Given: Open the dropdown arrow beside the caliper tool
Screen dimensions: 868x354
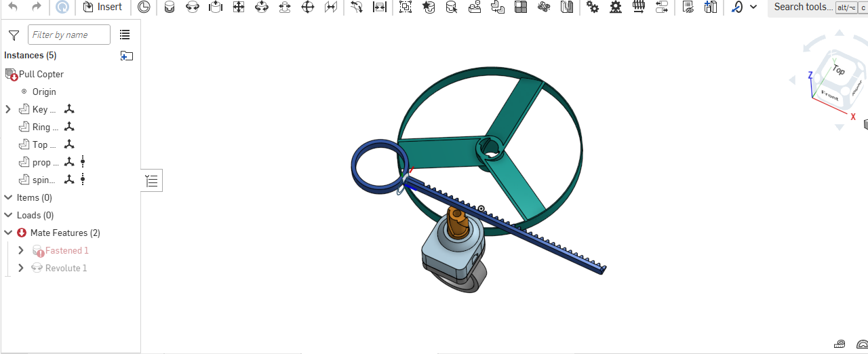Looking at the screenshot, I should (753, 7).
